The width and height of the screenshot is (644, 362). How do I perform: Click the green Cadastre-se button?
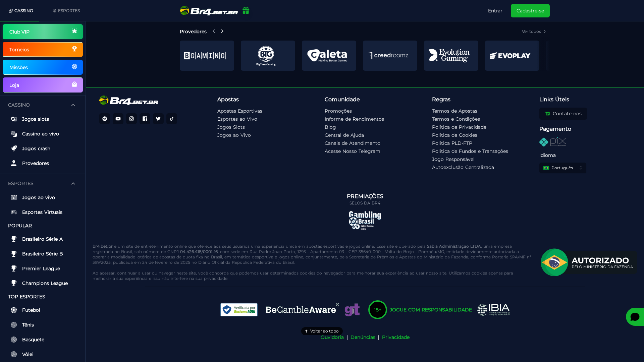530,11
